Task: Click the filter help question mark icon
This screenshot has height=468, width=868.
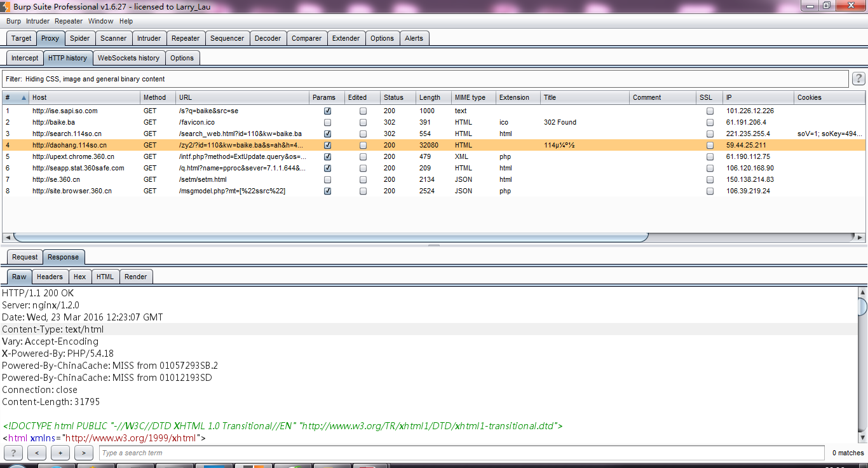Action: click(x=858, y=79)
